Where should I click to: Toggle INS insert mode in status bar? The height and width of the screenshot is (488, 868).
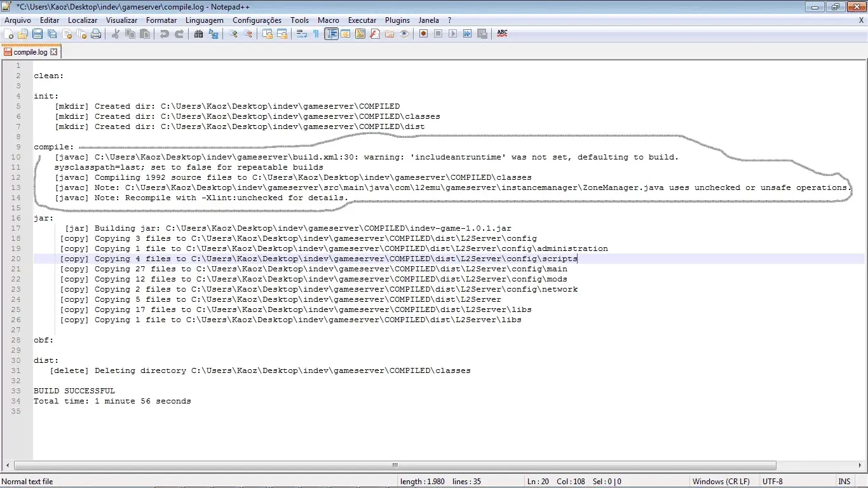(x=844, y=482)
